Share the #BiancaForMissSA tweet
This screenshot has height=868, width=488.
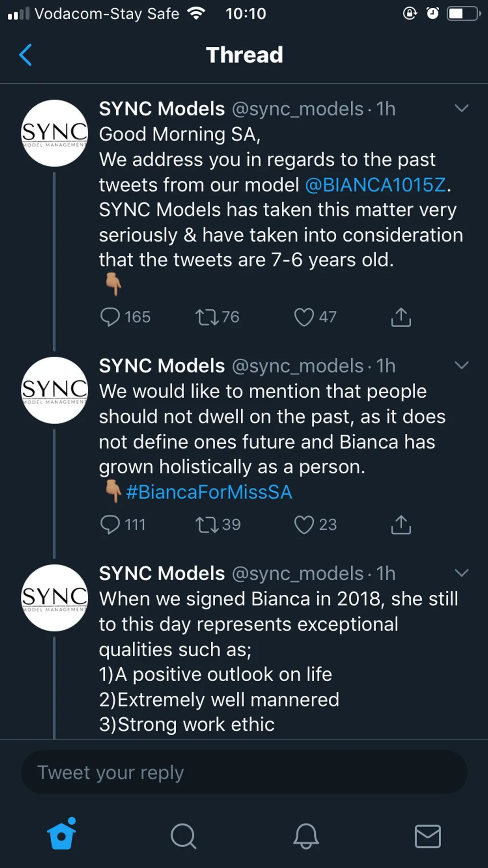[401, 525]
